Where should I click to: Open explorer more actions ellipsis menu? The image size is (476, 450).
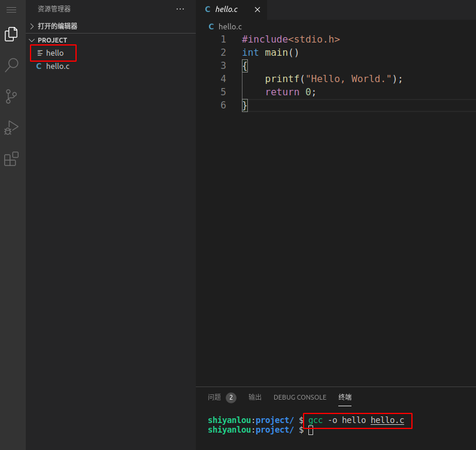[x=180, y=9]
